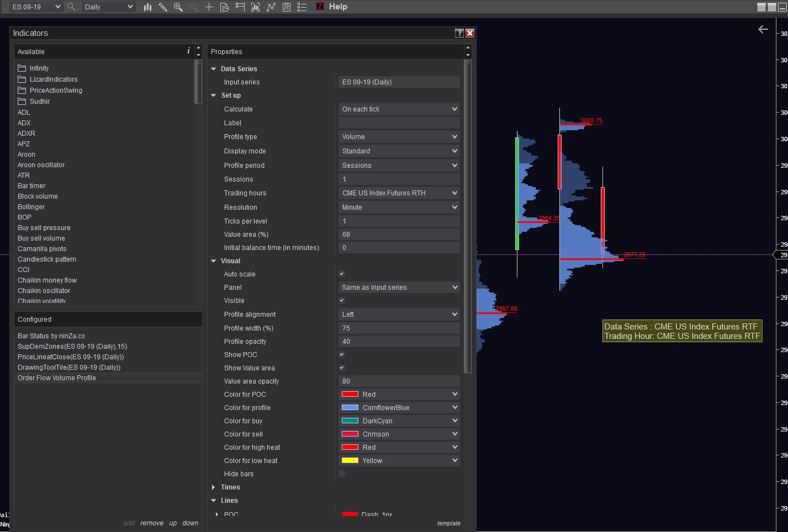Click the remove link under Configured
The height and width of the screenshot is (532, 788).
pos(151,523)
